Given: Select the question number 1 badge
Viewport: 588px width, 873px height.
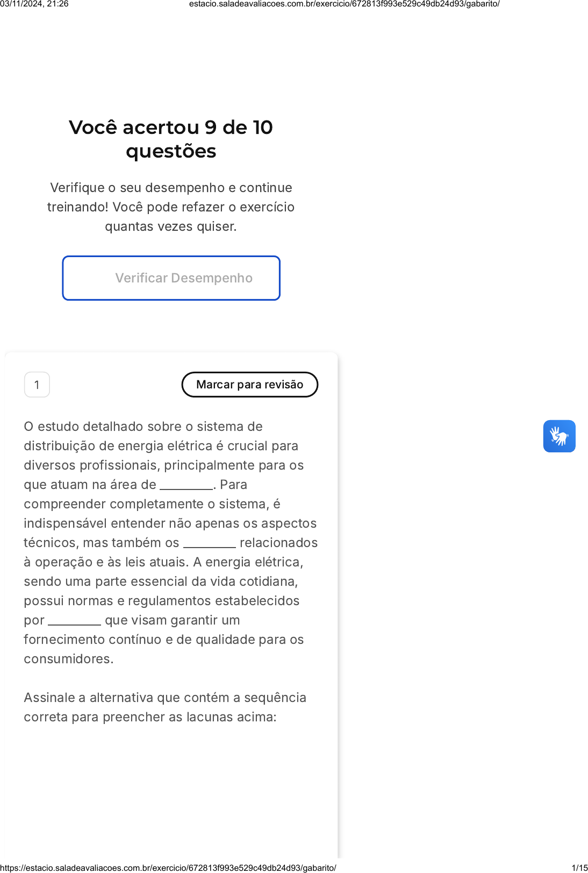Looking at the screenshot, I should pyautogui.click(x=37, y=385).
